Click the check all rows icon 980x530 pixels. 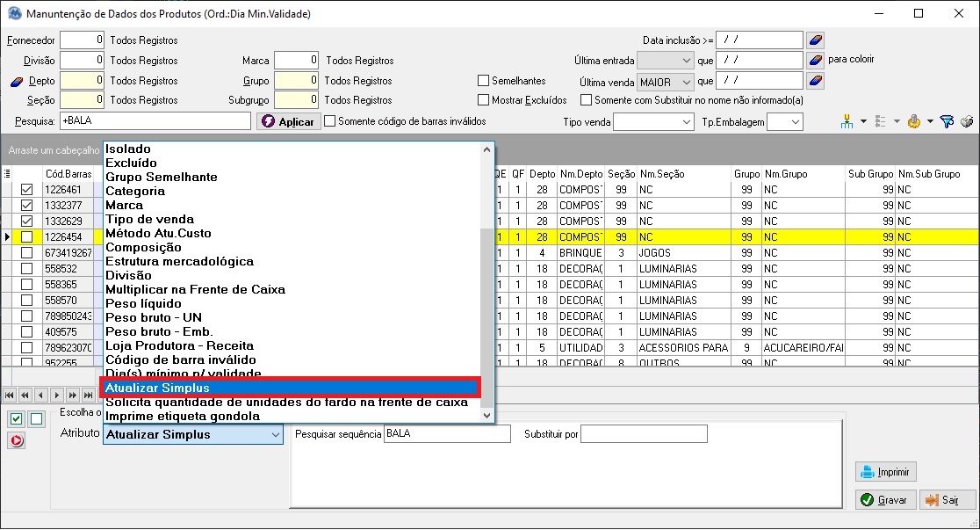tap(17, 419)
